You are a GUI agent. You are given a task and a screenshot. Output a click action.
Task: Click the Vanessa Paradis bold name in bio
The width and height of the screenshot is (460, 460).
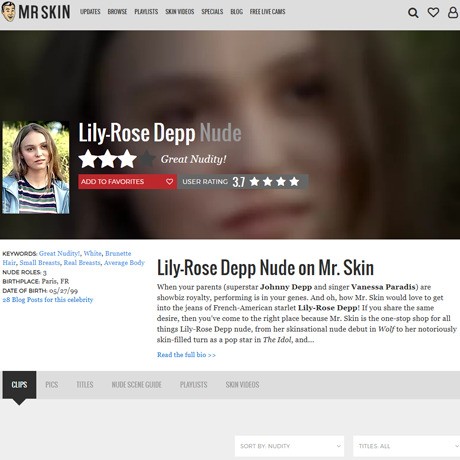coord(383,287)
